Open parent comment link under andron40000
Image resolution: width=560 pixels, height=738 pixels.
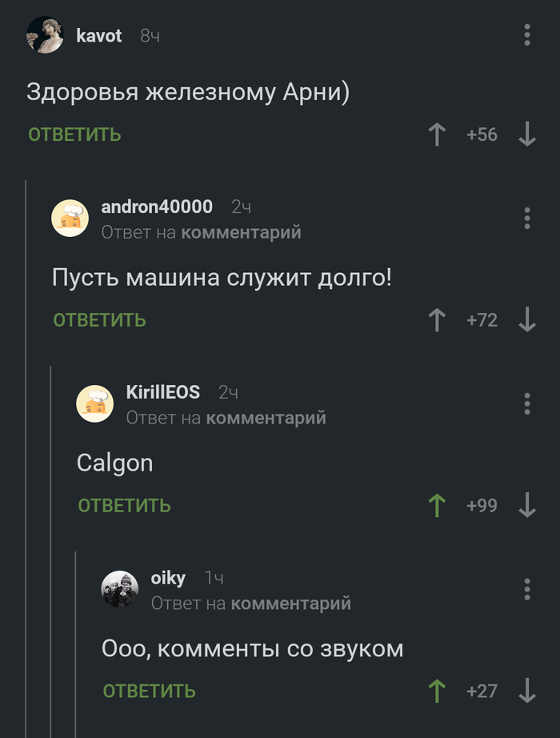coord(241,232)
